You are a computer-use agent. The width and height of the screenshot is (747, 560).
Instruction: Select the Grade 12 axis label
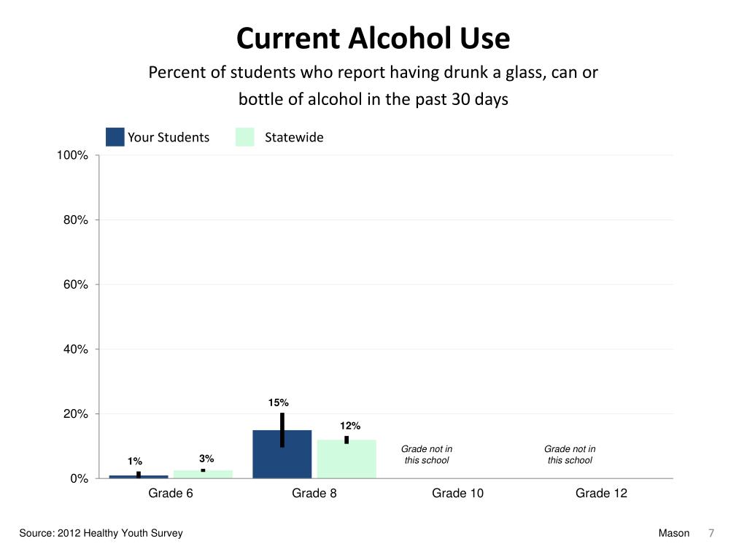pyautogui.click(x=601, y=494)
